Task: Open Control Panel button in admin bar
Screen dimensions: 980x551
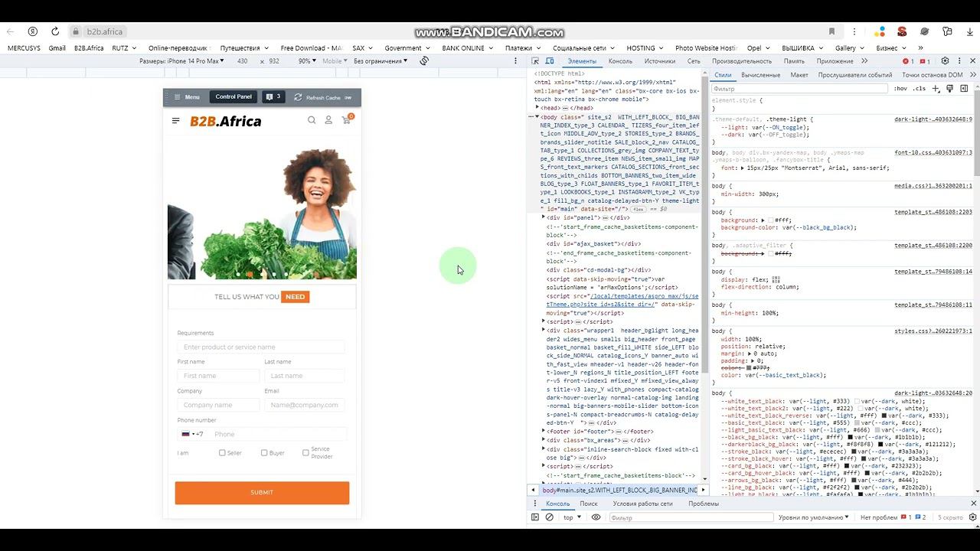Action: (x=234, y=97)
